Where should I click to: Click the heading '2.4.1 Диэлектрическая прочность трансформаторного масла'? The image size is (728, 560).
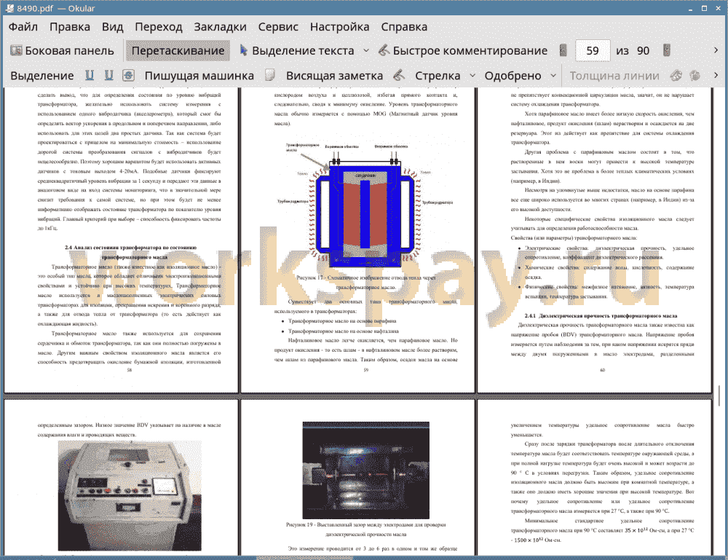[601, 316]
